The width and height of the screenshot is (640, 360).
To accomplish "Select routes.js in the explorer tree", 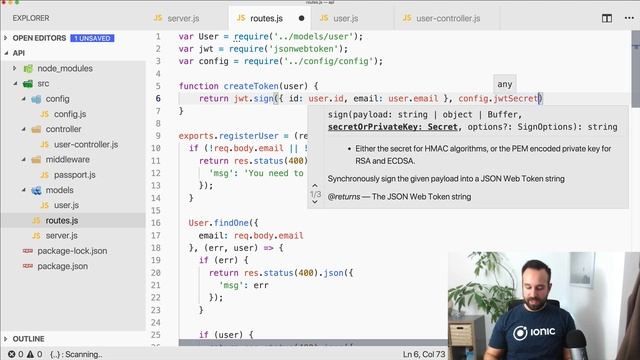I will tap(62, 220).
